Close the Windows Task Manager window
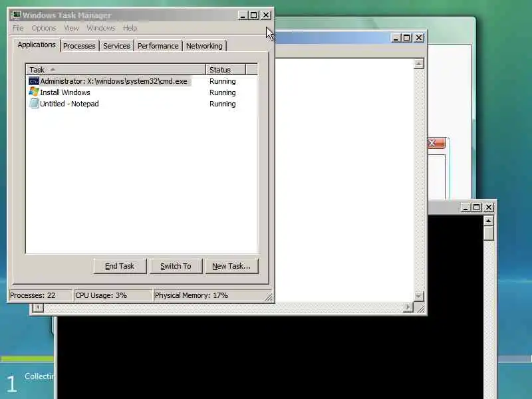The image size is (532, 399). tap(265, 15)
